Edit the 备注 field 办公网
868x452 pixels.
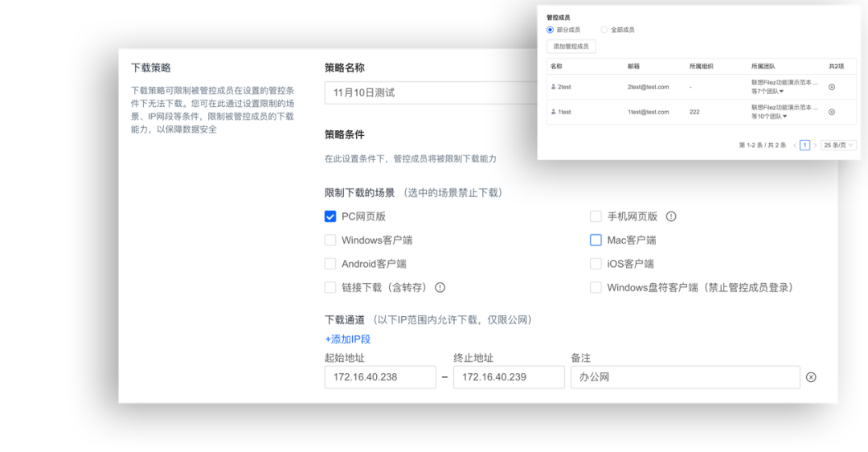click(686, 377)
